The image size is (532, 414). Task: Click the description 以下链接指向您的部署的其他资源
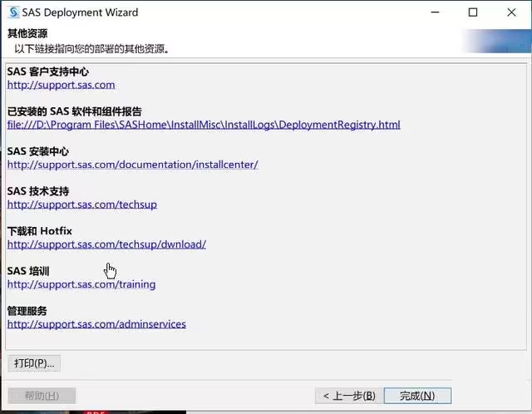point(91,49)
